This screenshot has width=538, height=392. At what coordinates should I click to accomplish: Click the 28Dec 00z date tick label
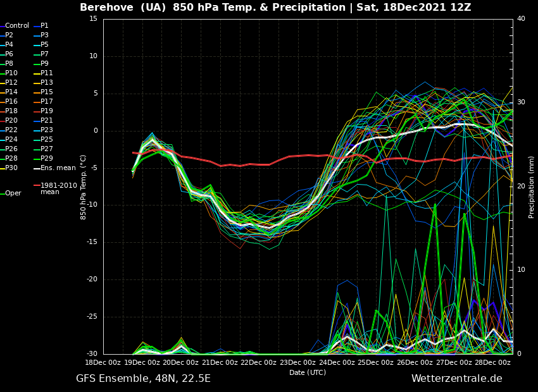coord(494,363)
